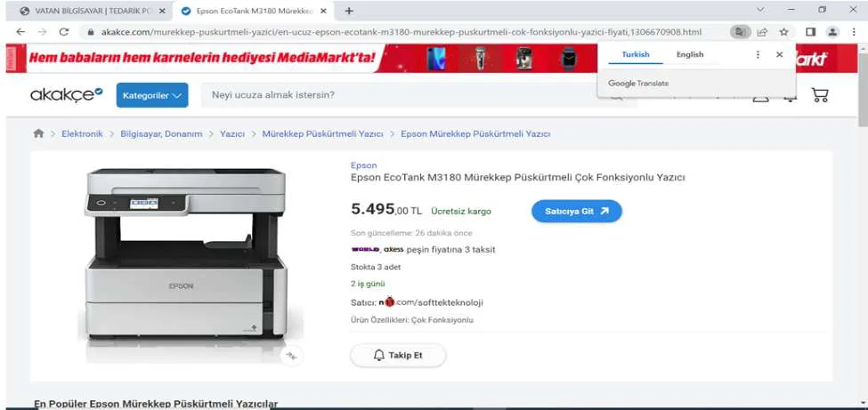868x410 pixels.
Task: Open Bilgisayar, Donanım breadcrumb link
Action: [161, 134]
